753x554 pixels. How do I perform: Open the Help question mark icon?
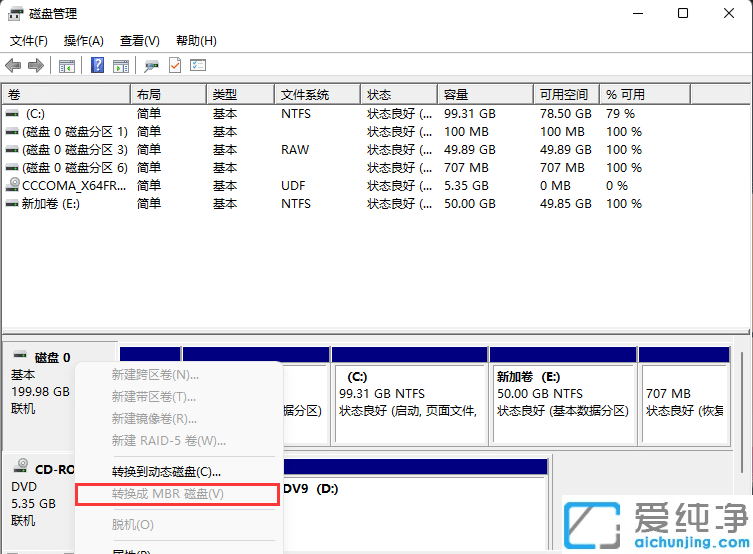tap(97, 65)
